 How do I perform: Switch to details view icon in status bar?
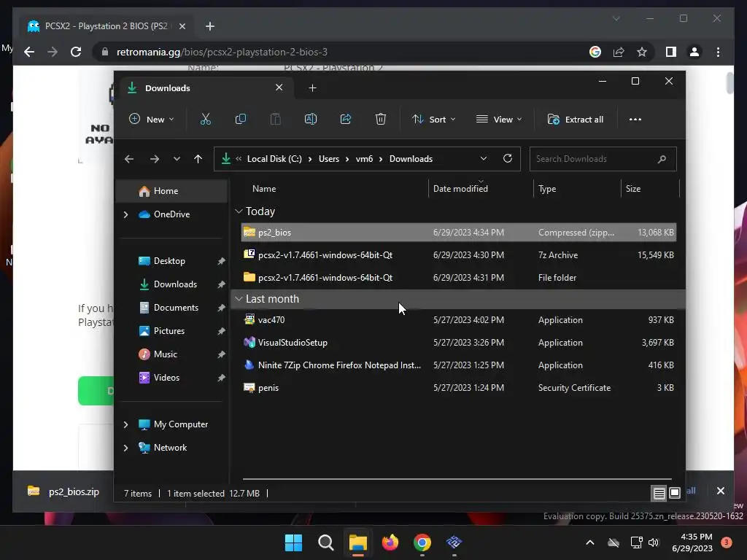point(659,494)
